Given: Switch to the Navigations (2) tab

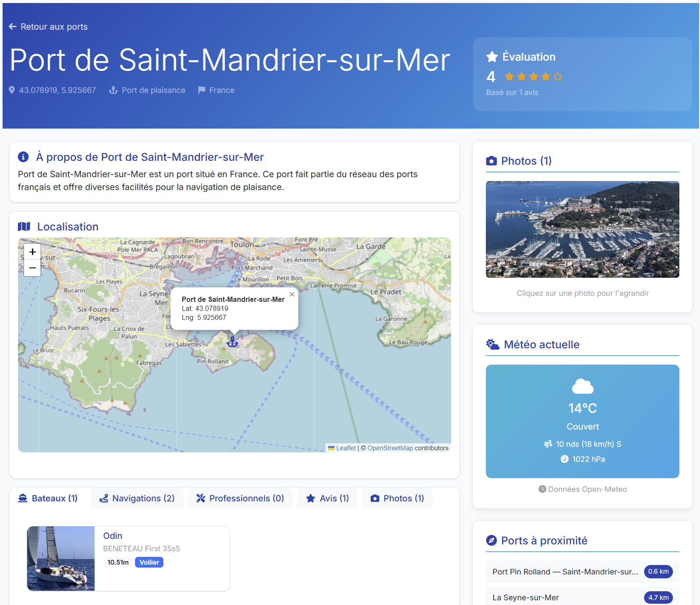Looking at the screenshot, I should [x=137, y=498].
